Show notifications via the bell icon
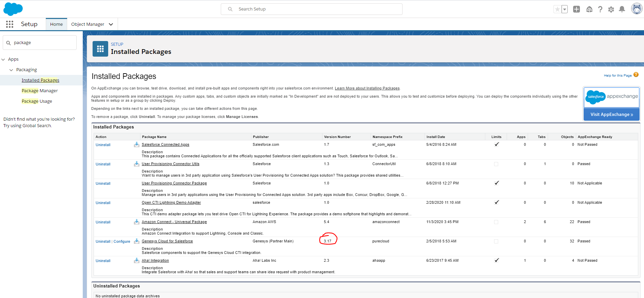Screen dimensions: 644x298 pyautogui.click(x=622, y=9)
